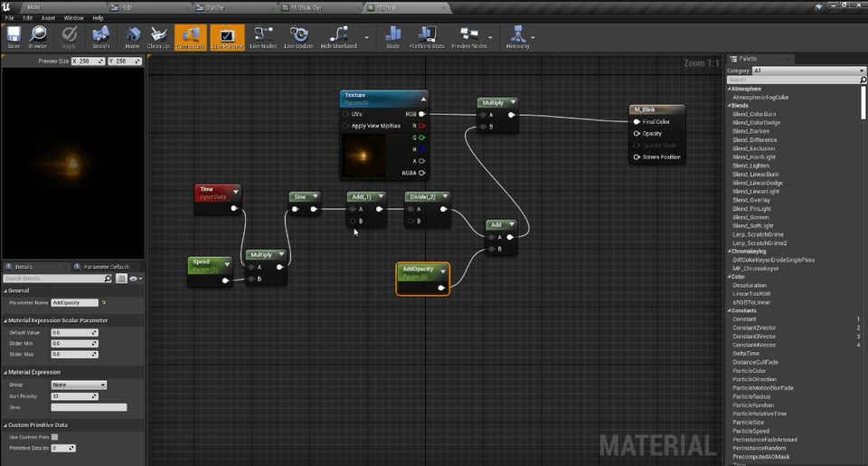Switch to the Parameter Defaults tab
The image size is (868, 466).
(x=107, y=267)
